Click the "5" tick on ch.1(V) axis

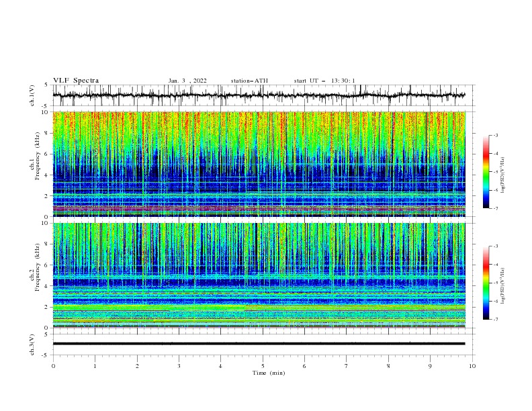tap(46, 85)
